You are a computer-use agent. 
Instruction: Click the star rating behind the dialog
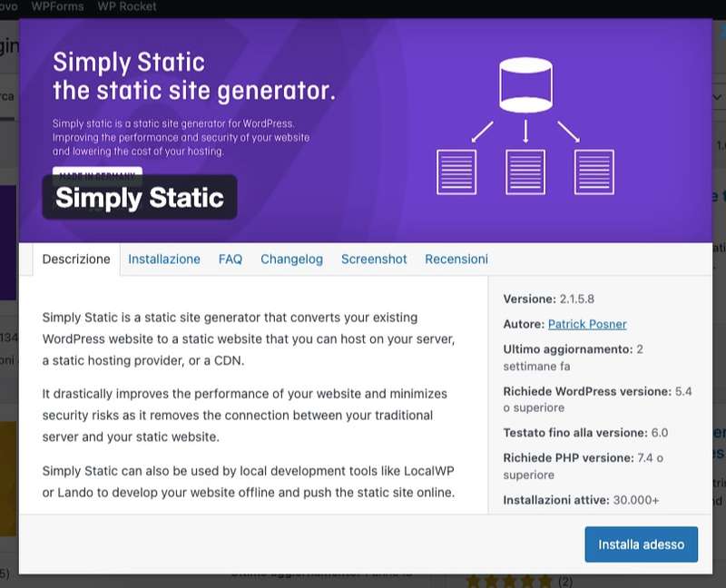507,581
